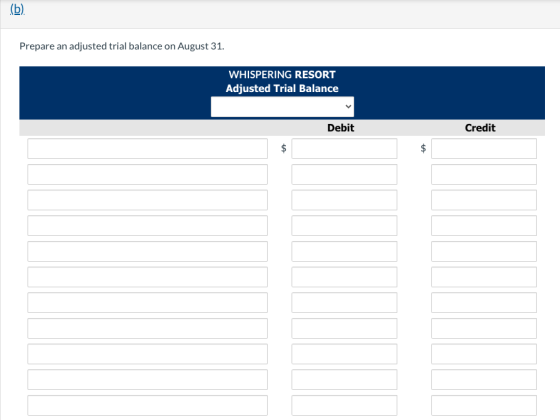Select the seventh row Credit amount field

pyautogui.click(x=484, y=303)
